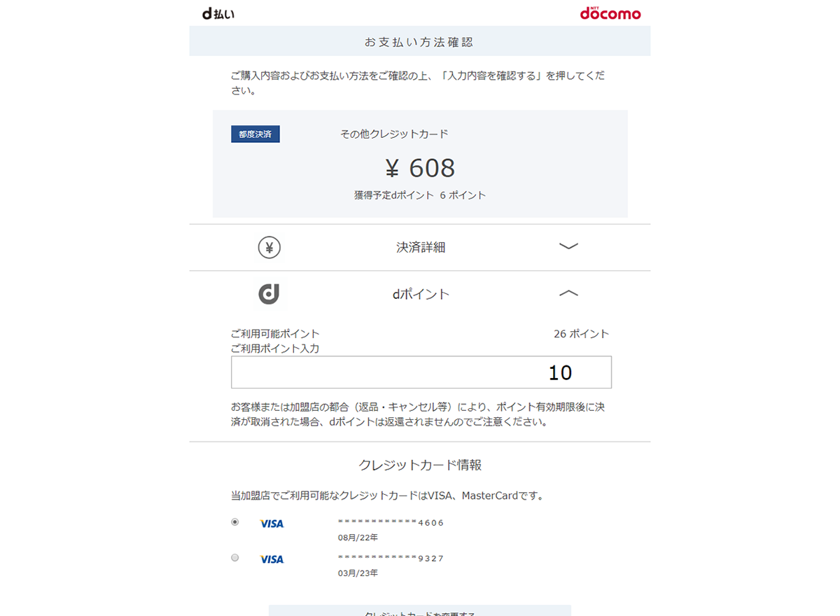840x616 pixels.
Task: Click the masked card number ending 9327
Action: (x=391, y=558)
